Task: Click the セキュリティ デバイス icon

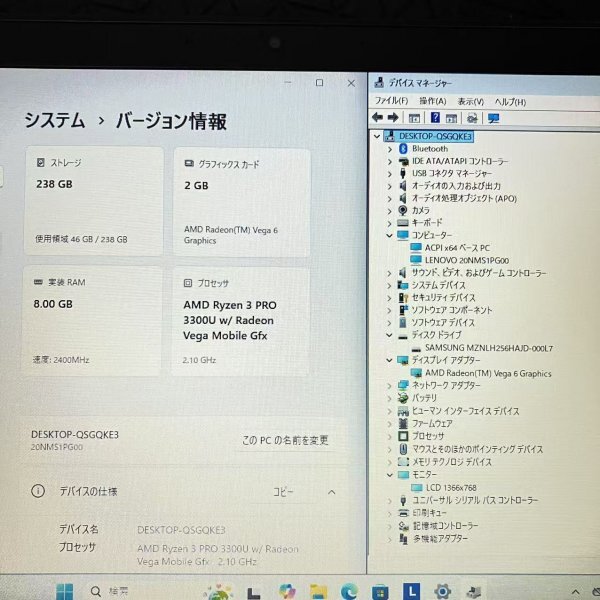Action: (403, 298)
